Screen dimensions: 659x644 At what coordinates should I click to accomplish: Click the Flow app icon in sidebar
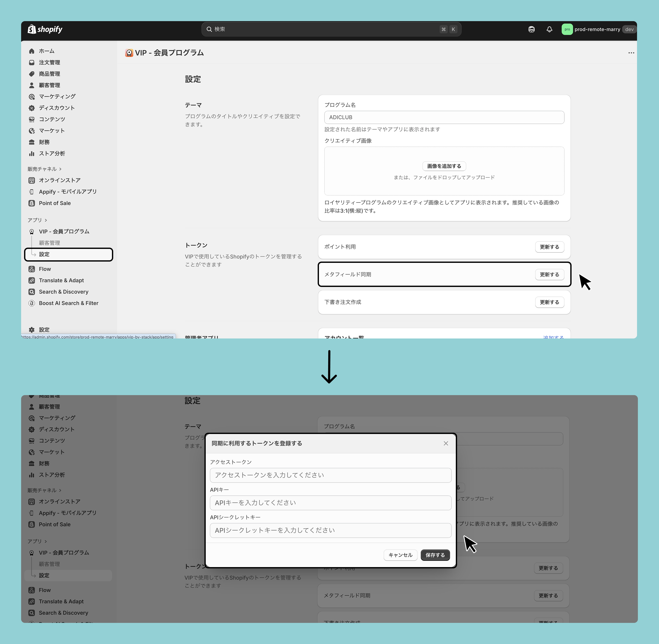point(32,269)
